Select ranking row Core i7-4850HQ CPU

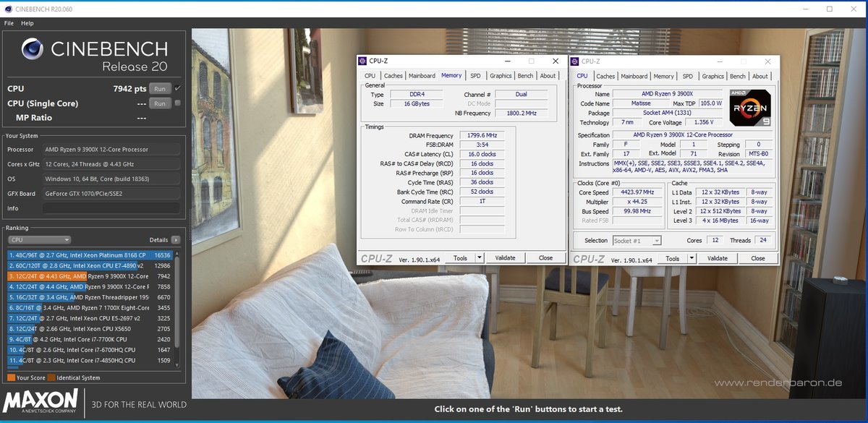click(90, 360)
